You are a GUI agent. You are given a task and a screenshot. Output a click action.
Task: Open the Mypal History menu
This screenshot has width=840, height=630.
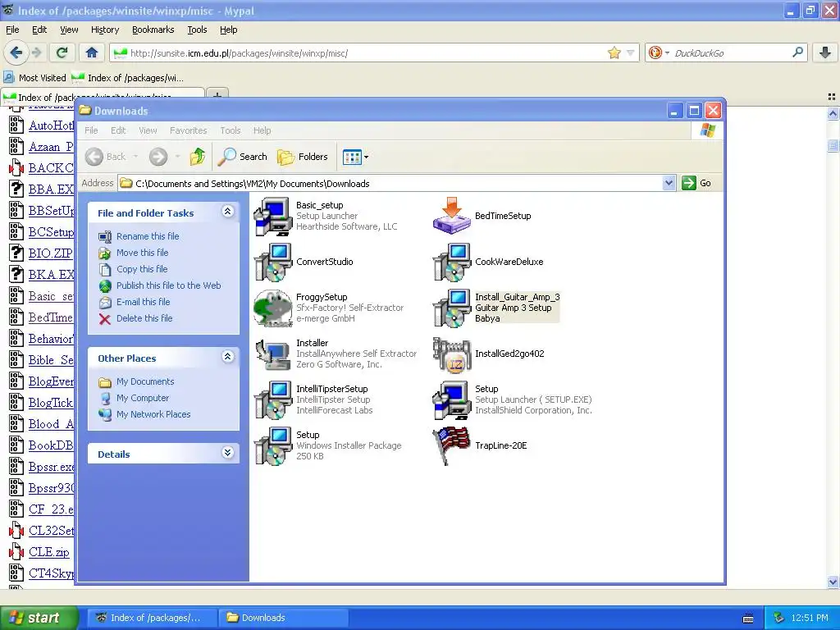click(105, 30)
